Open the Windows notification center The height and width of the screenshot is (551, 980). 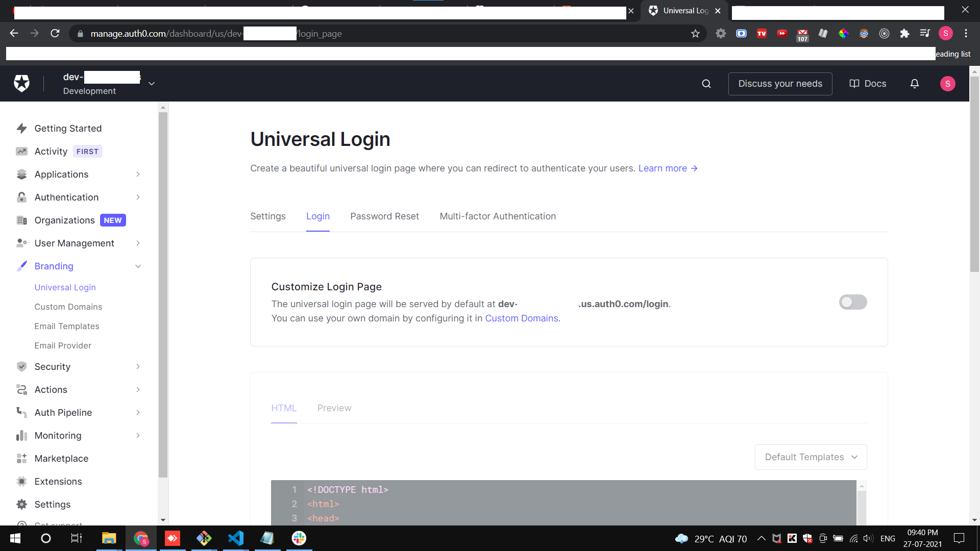959,538
